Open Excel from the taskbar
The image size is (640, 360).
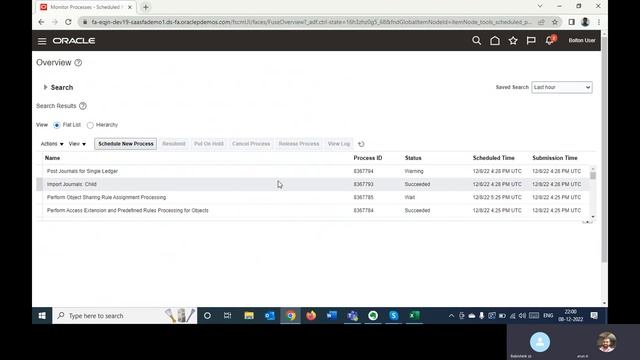[414, 316]
